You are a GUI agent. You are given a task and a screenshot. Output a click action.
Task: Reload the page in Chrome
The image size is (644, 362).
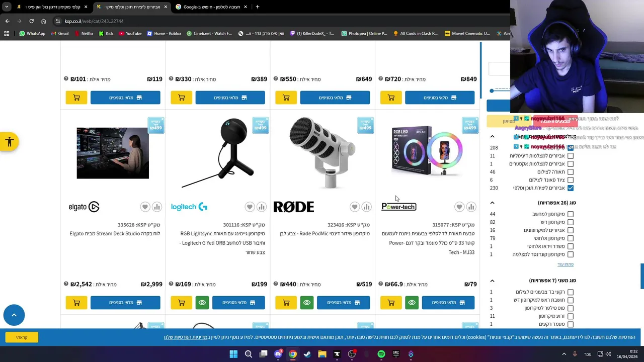(31, 21)
